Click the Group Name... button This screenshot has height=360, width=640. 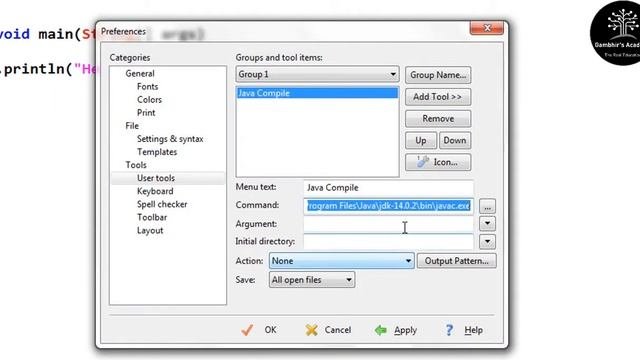[438, 75]
